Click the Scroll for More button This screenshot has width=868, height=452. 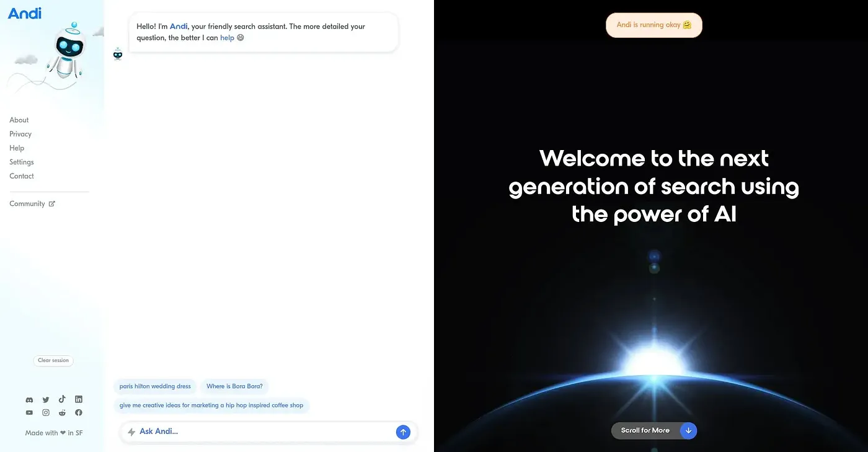pyautogui.click(x=654, y=430)
